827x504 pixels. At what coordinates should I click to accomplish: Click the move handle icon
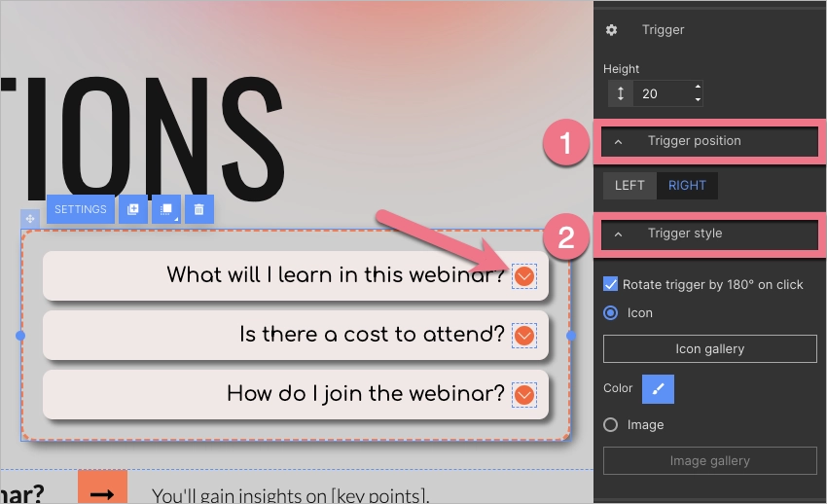click(30, 218)
